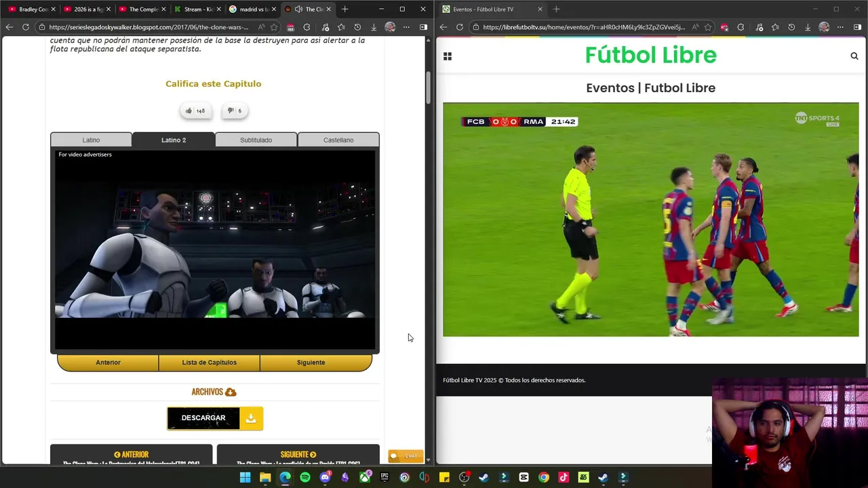Open new tab in Fútbol Libre window

[x=556, y=9]
